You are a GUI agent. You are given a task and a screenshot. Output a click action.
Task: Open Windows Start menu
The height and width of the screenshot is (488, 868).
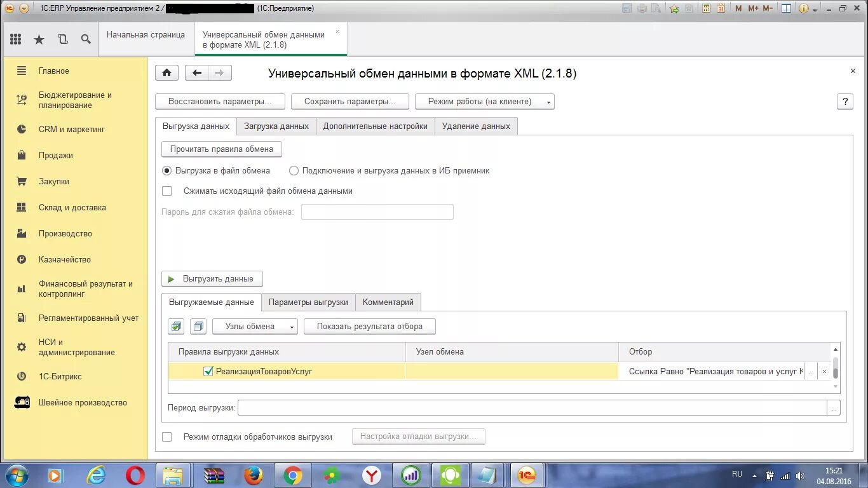pyautogui.click(x=17, y=475)
